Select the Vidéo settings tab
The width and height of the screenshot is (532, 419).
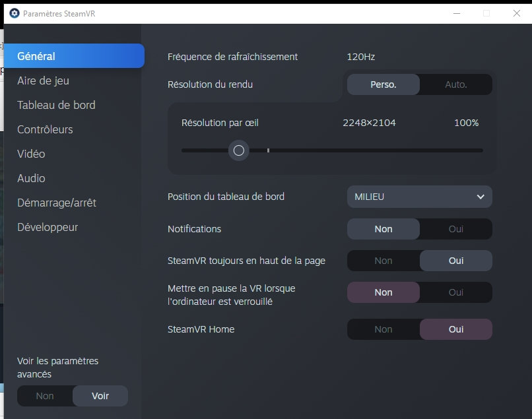pos(31,154)
